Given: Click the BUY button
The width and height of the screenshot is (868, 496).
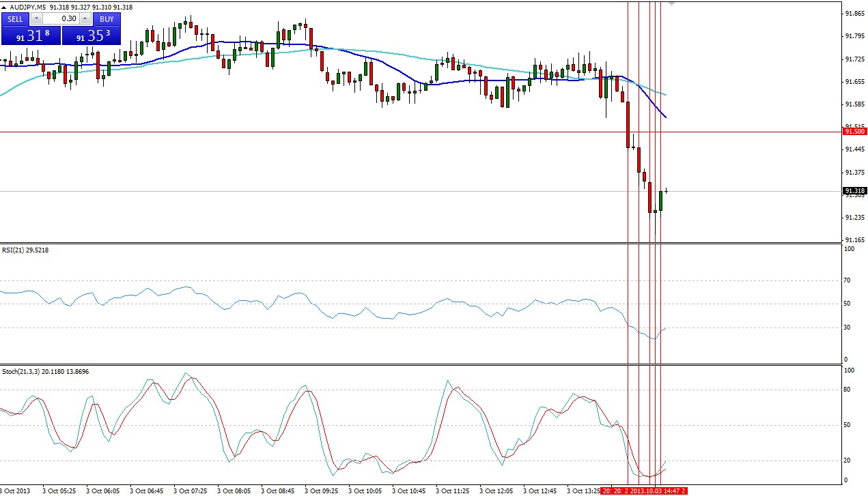Looking at the screenshot, I should [x=106, y=19].
